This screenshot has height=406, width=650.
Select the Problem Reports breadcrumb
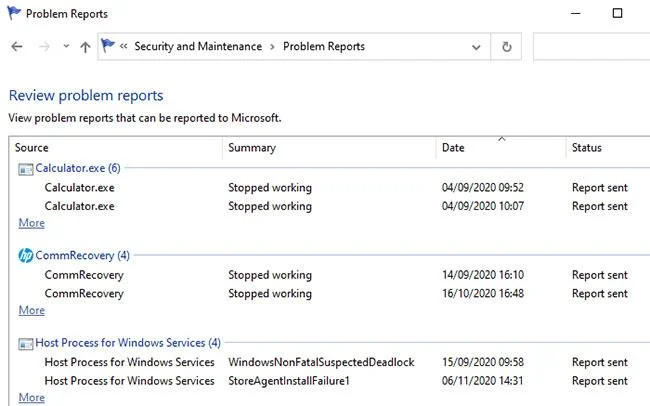click(x=324, y=46)
